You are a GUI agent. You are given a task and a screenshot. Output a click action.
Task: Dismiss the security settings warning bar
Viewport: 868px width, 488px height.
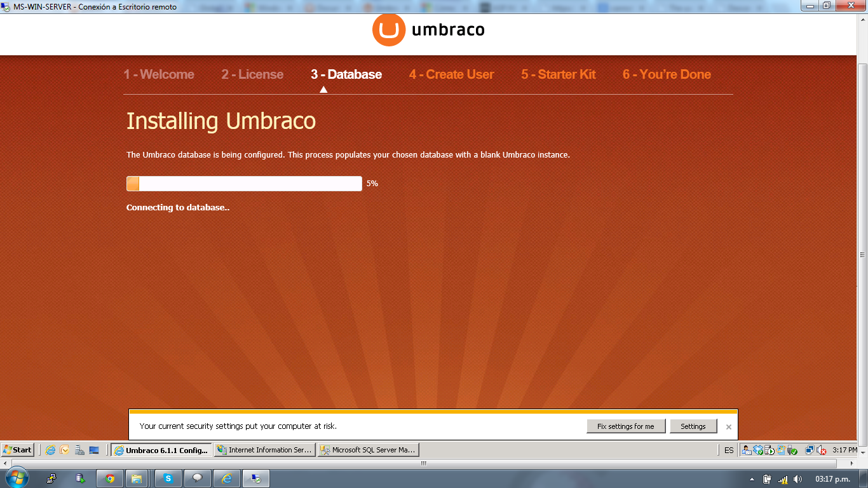click(x=729, y=427)
